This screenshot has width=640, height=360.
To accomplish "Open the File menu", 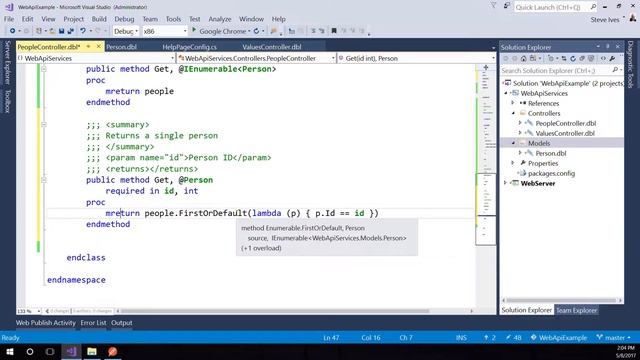I will pyautogui.click(x=9, y=19).
